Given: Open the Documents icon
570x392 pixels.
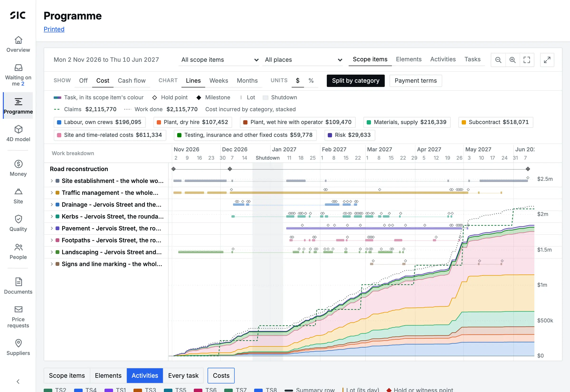Looking at the screenshot, I should click(x=19, y=282).
